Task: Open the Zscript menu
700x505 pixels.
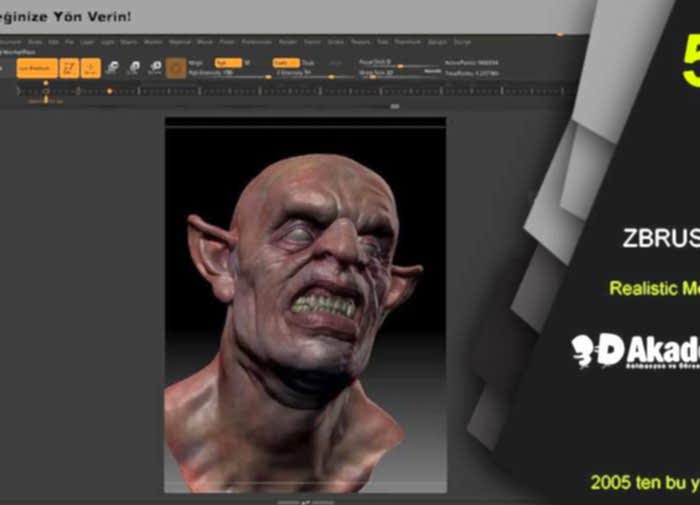Action: [462, 42]
